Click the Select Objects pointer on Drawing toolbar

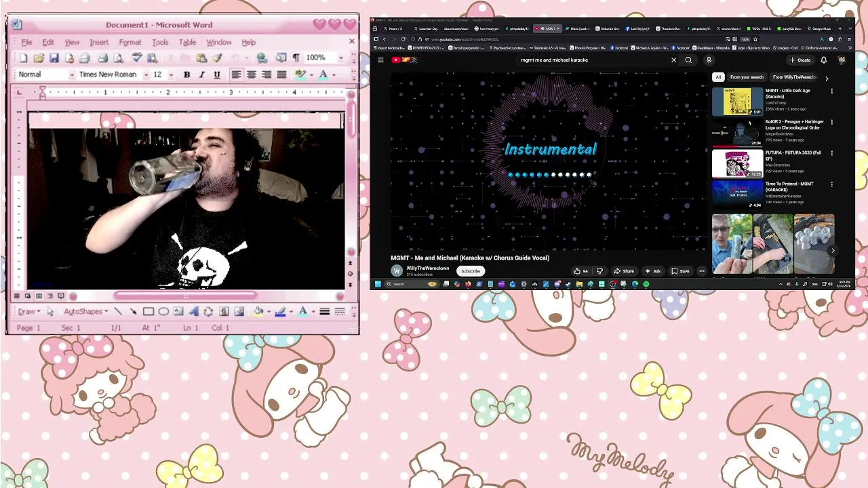[50, 312]
